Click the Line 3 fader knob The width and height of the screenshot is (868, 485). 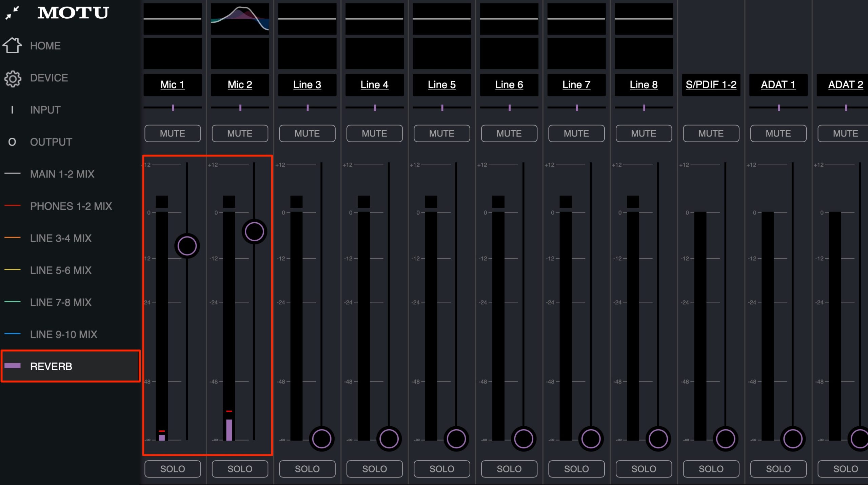point(321,439)
